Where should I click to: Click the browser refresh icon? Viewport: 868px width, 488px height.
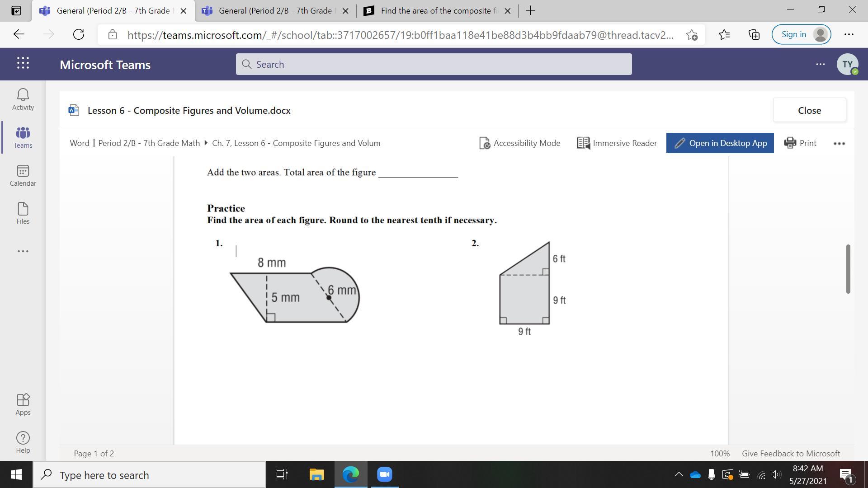pos(79,34)
